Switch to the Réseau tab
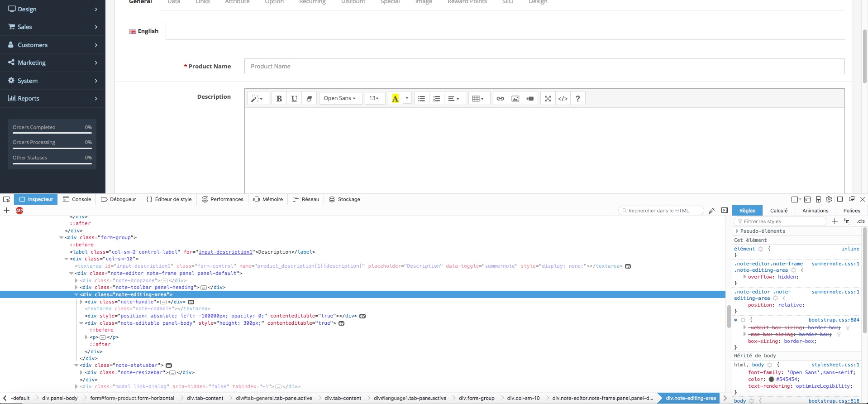Screen dimensions: 868x404 point(306,199)
